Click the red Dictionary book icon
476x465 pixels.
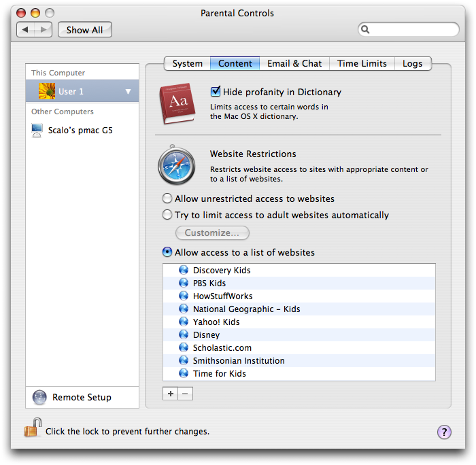177,103
